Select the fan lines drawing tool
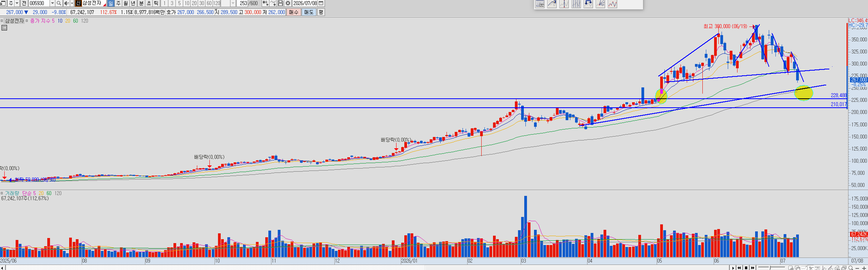 coord(600,4)
